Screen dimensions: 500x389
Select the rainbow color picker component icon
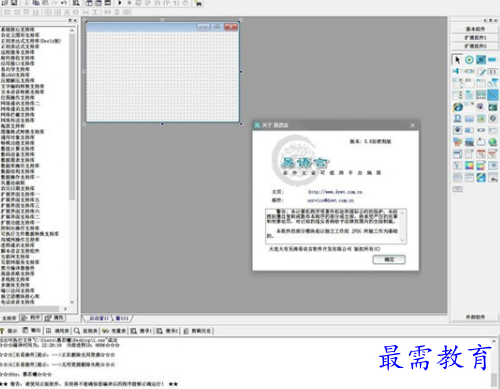469,165
